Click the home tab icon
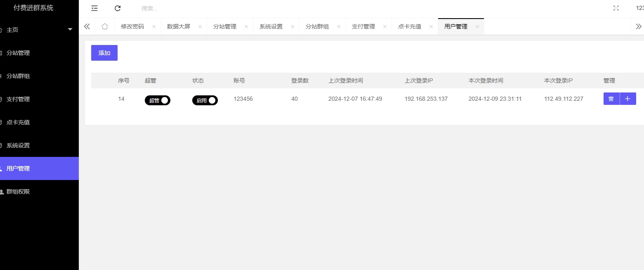This screenshot has width=644, height=270. point(105,26)
